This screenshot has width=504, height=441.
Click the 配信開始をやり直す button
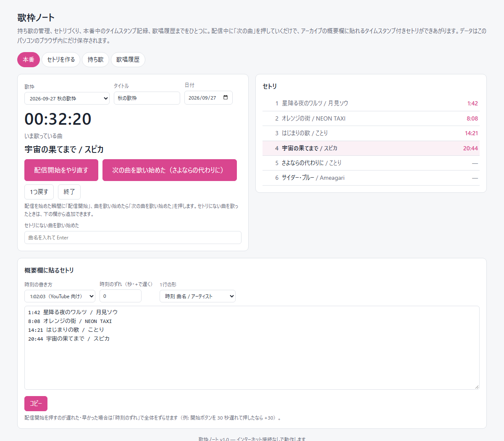[61, 170]
